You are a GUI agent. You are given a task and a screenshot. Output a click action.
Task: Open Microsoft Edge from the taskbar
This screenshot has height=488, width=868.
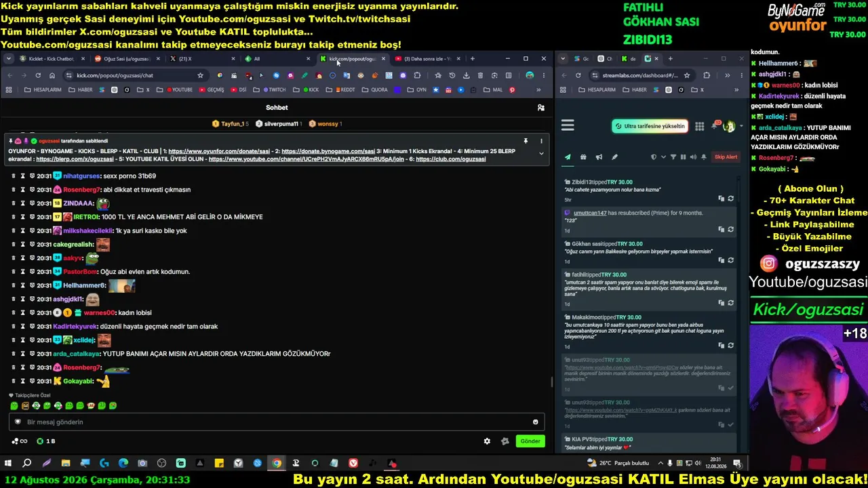pos(123,464)
